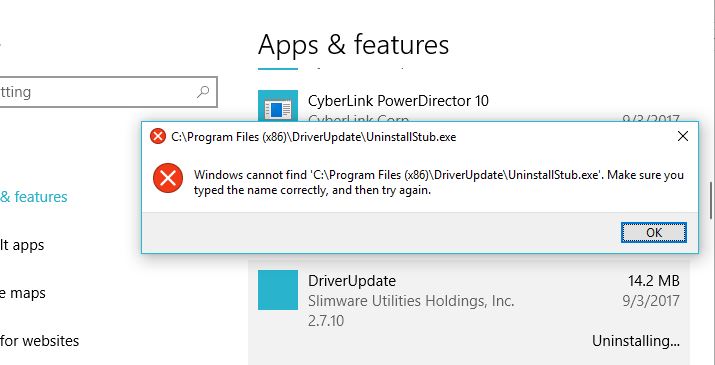Open Apps & features in sidebar

[34, 197]
